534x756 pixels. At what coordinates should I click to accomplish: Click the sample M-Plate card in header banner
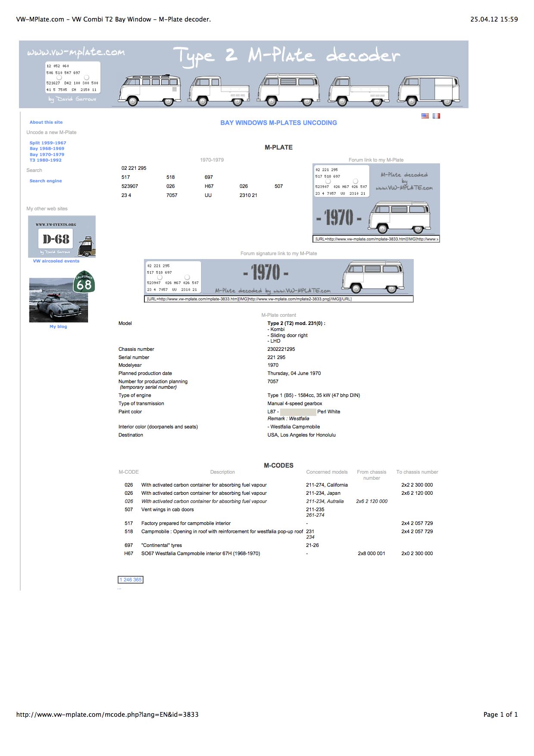[x=73, y=78]
